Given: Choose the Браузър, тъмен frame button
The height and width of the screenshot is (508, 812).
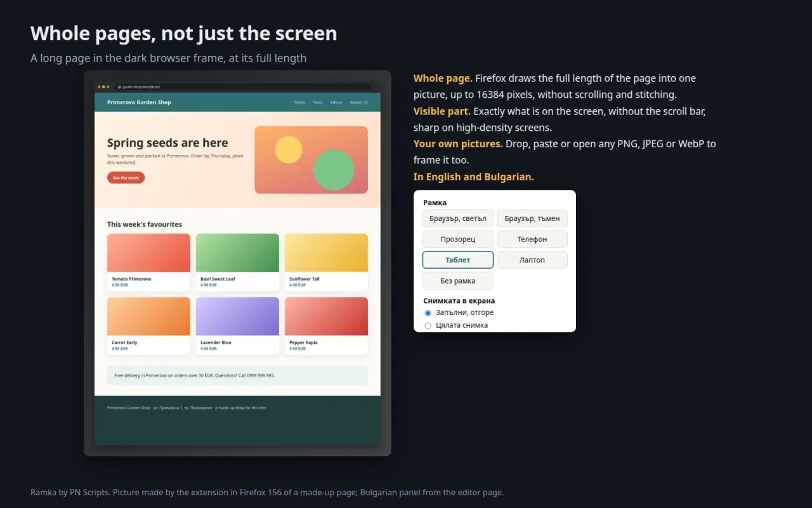Looking at the screenshot, I should [x=532, y=218].
